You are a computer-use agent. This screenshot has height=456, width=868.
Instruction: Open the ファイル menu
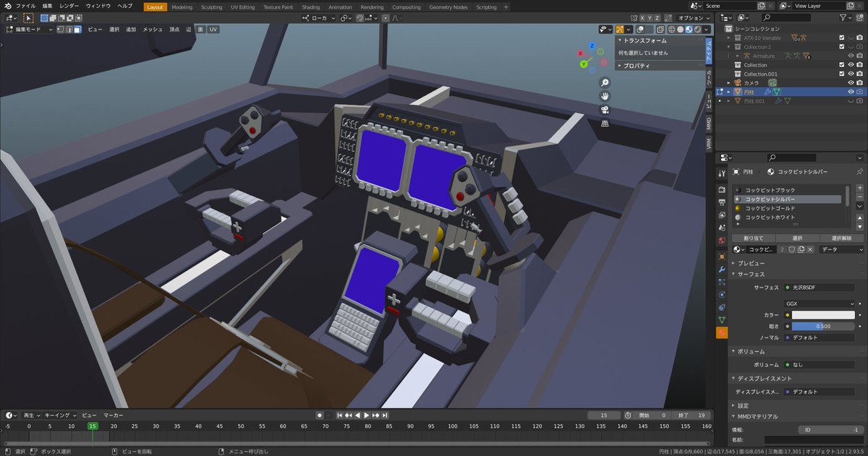pos(25,6)
